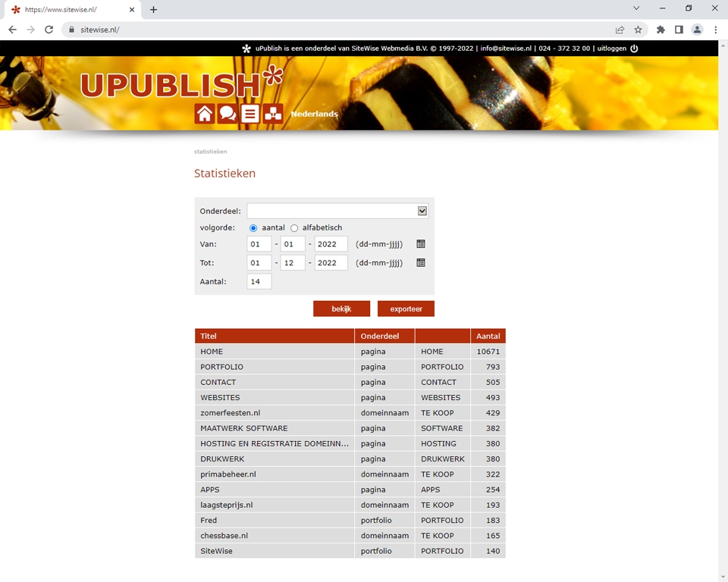The height and width of the screenshot is (582, 728).
Task: Open the Nederlands language selector
Action: pyautogui.click(x=314, y=114)
